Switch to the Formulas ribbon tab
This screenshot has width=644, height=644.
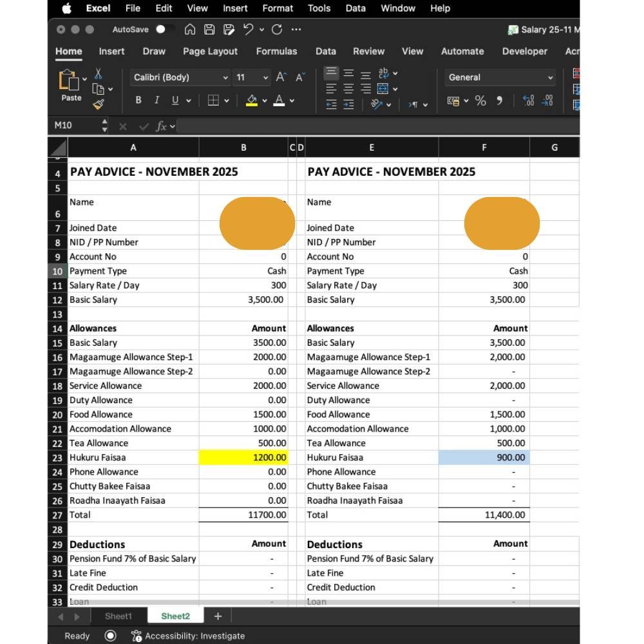pos(277,52)
